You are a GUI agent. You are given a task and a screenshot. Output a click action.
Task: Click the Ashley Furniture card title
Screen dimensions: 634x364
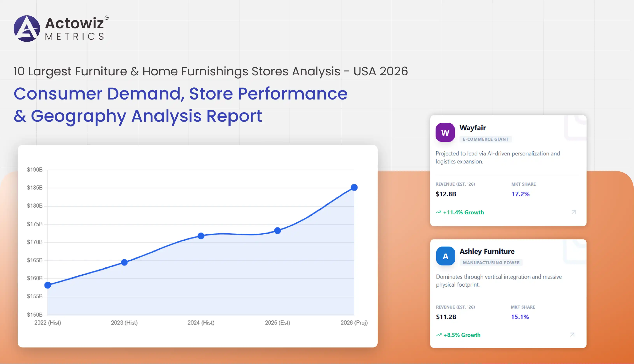(x=487, y=251)
